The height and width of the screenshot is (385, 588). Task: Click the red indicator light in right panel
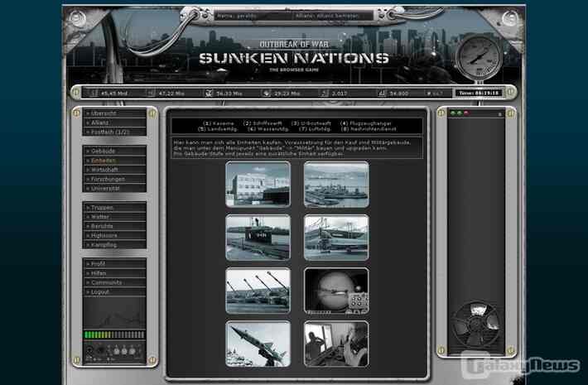pos(466,113)
